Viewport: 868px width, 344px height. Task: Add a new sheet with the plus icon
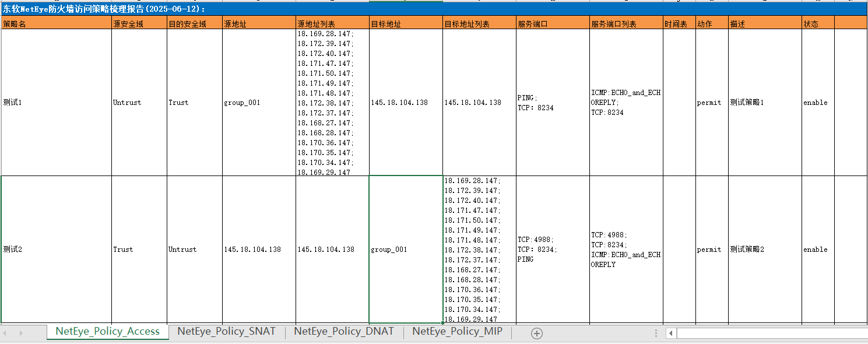(537, 334)
